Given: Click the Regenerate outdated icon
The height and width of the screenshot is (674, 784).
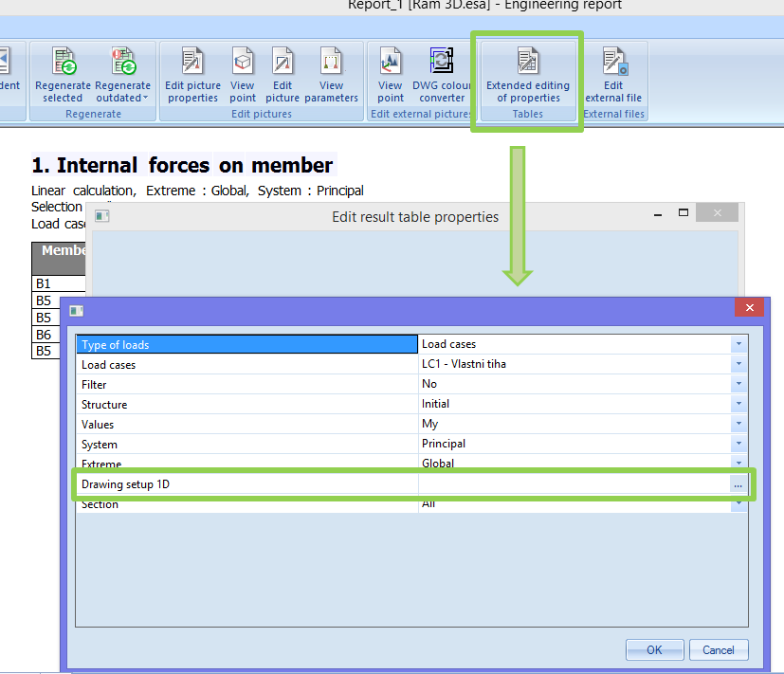Looking at the screenshot, I should (x=122, y=64).
